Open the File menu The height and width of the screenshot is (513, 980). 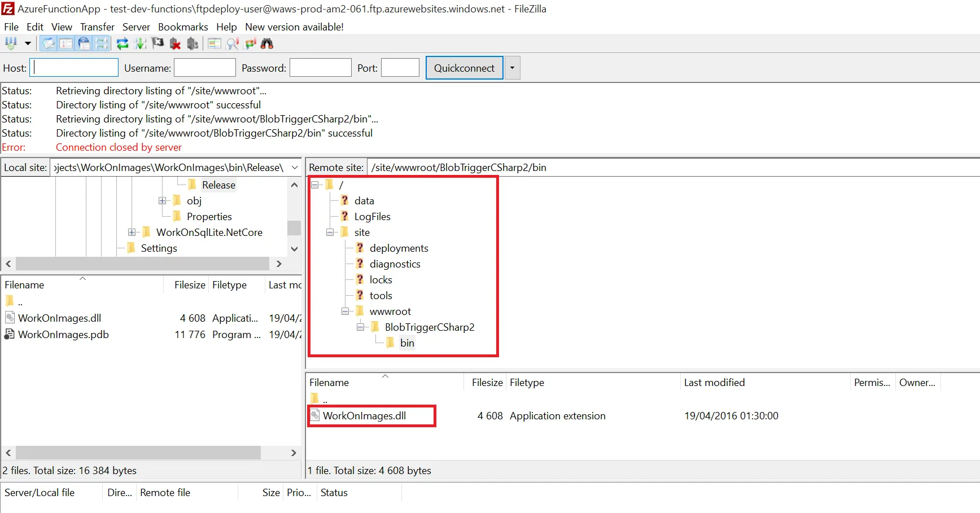point(11,27)
